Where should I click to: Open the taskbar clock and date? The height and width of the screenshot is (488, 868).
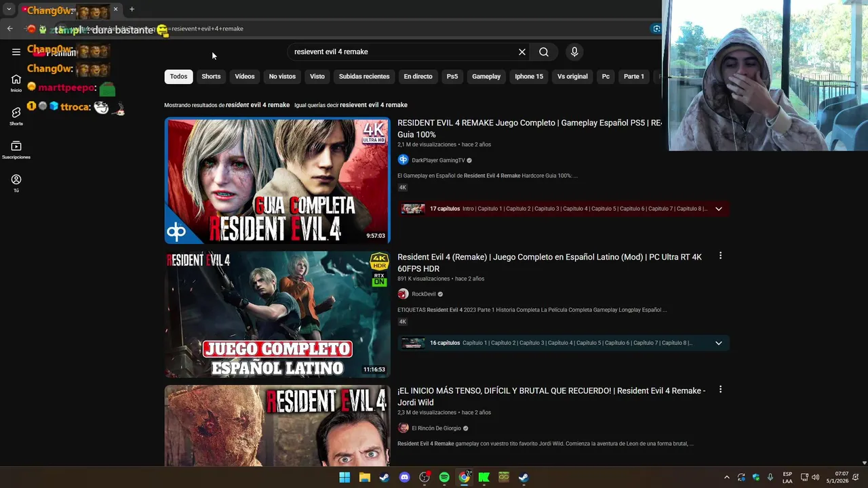click(x=837, y=477)
